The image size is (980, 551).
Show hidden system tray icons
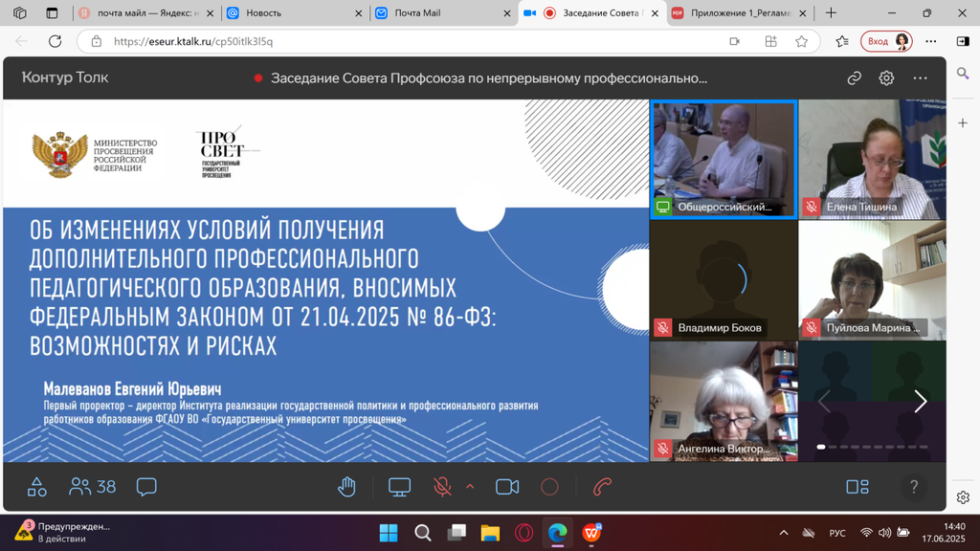(x=784, y=533)
